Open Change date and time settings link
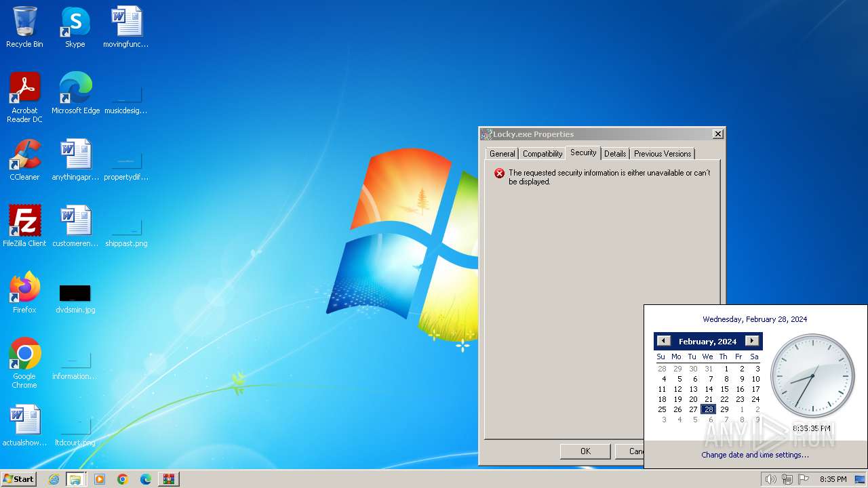This screenshot has width=868, height=488. pyautogui.click(x=755, y=455)
